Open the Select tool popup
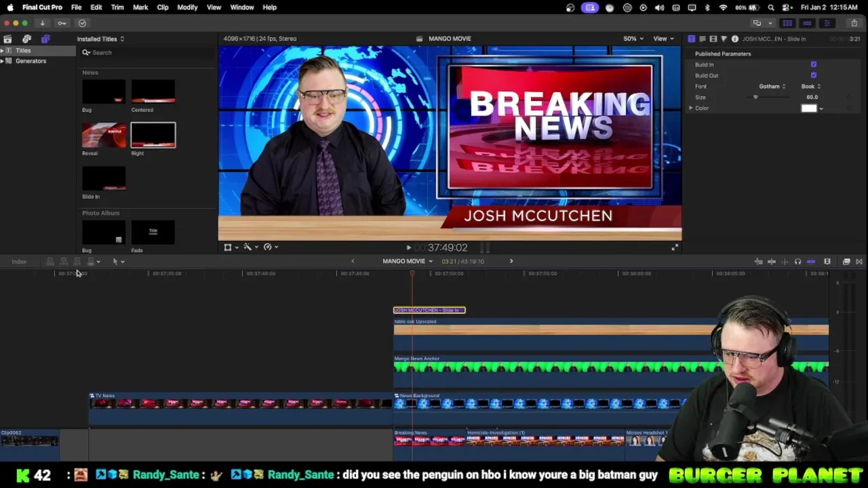868x488 pixels. (118, 261)
